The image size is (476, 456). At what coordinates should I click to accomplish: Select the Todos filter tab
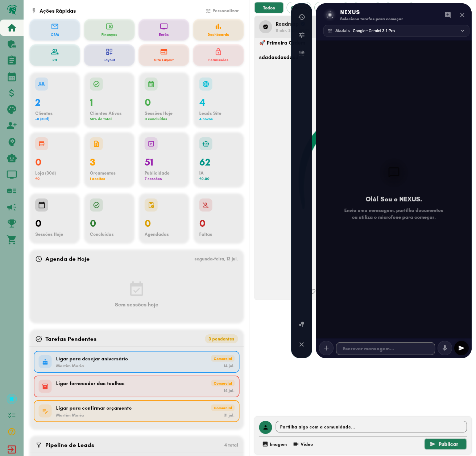[269, 8]
